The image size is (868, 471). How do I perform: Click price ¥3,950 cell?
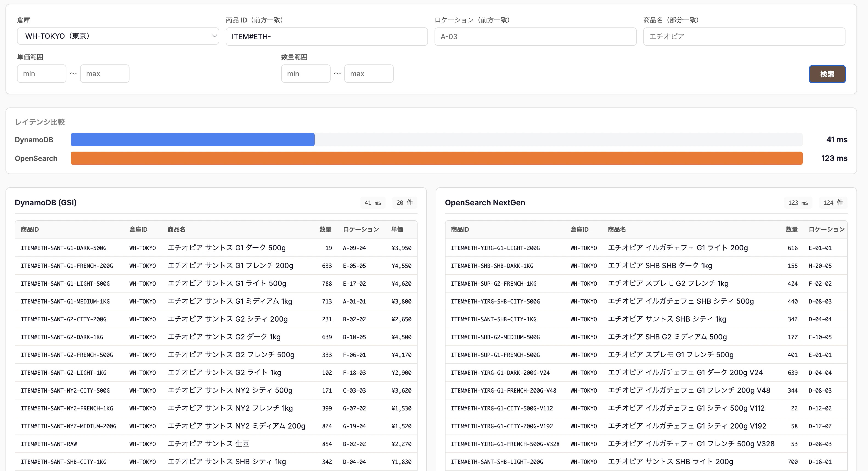[401, 248]
